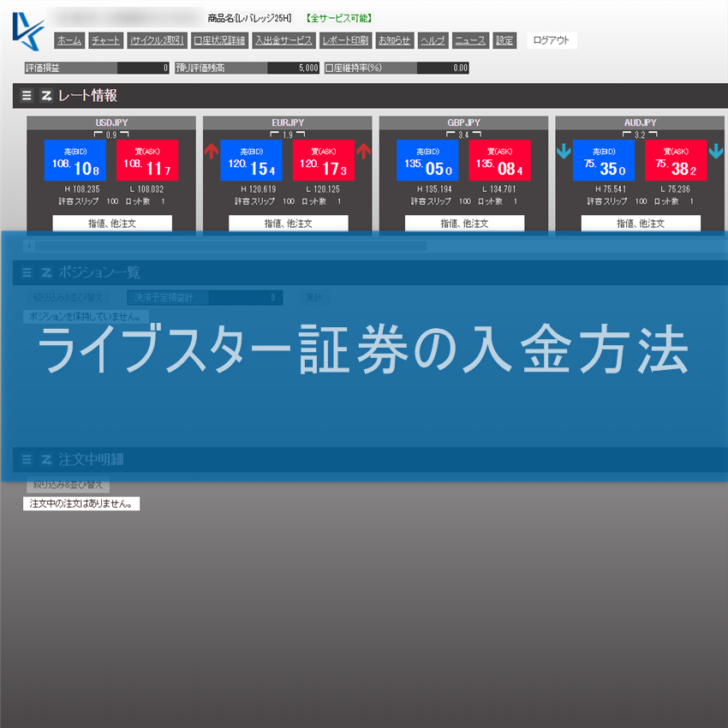Click the blue down arrow left of AUDJPY

tap(564, 152)
